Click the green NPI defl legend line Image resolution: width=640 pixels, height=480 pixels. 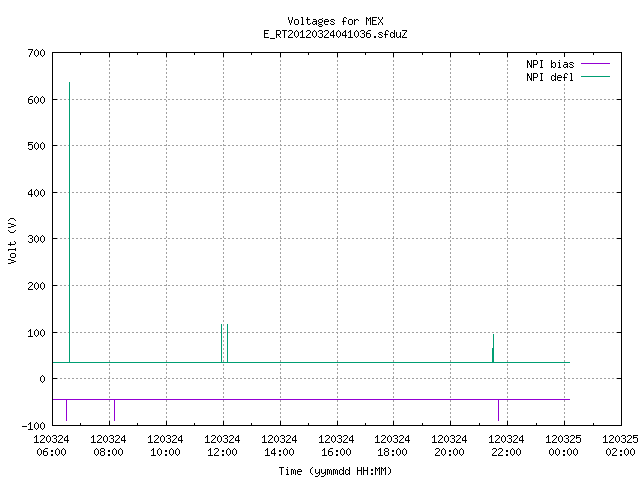595,76
